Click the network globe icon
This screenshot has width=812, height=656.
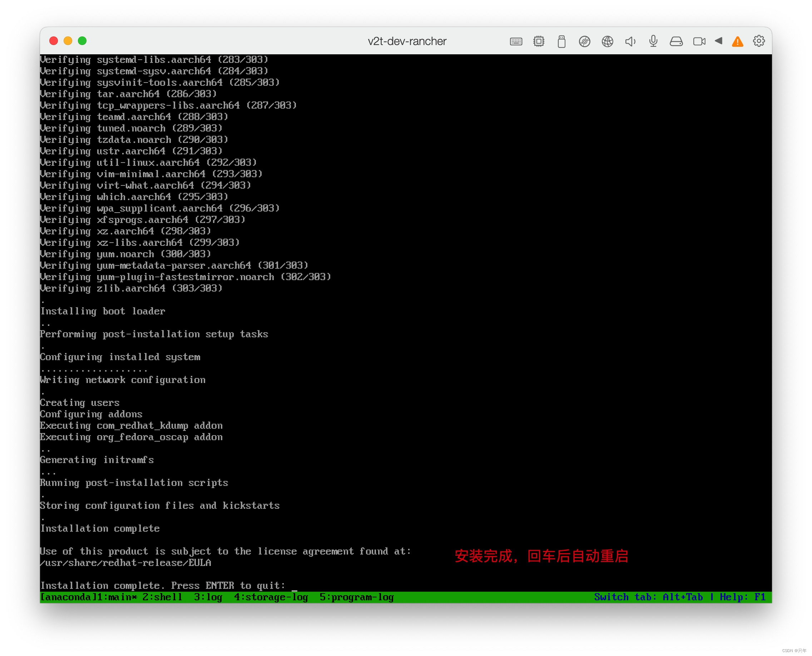click(x=608, y=41)
